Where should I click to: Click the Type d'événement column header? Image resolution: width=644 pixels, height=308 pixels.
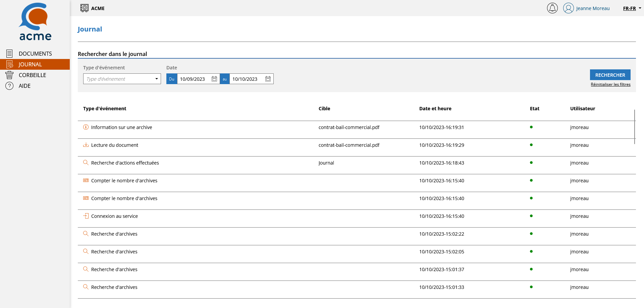105,109
